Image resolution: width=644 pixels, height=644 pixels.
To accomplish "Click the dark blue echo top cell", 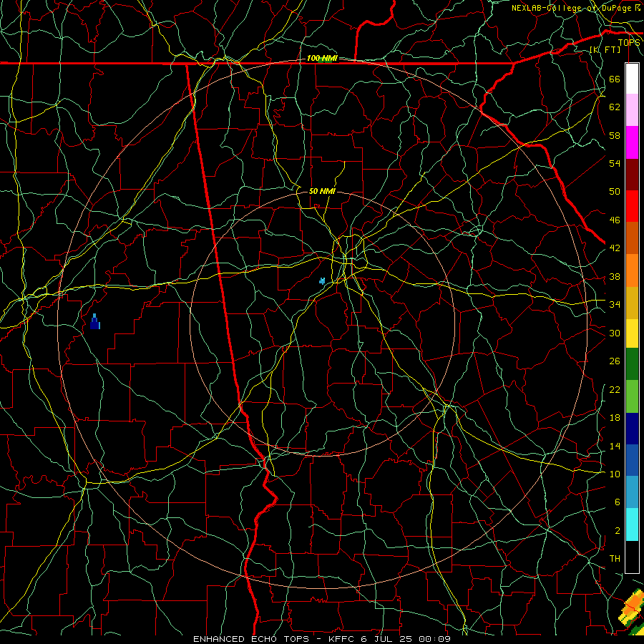I will pos(95,322).
